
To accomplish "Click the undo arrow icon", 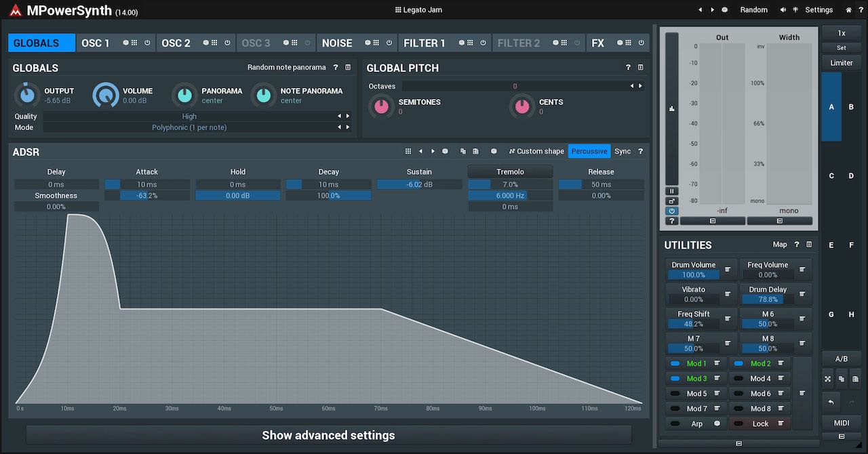I will [831, 403].
